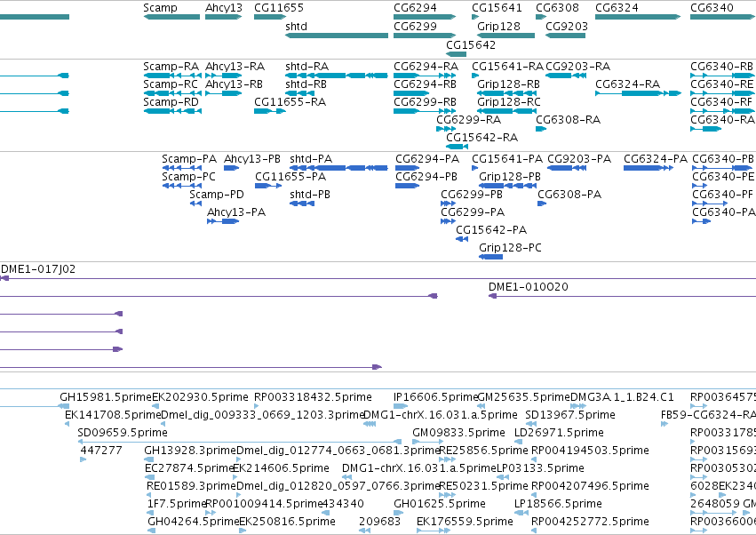Select protein CG15642-PA
Image resolution: width=756 pixels, height=535 pixels.
(491, 230)
